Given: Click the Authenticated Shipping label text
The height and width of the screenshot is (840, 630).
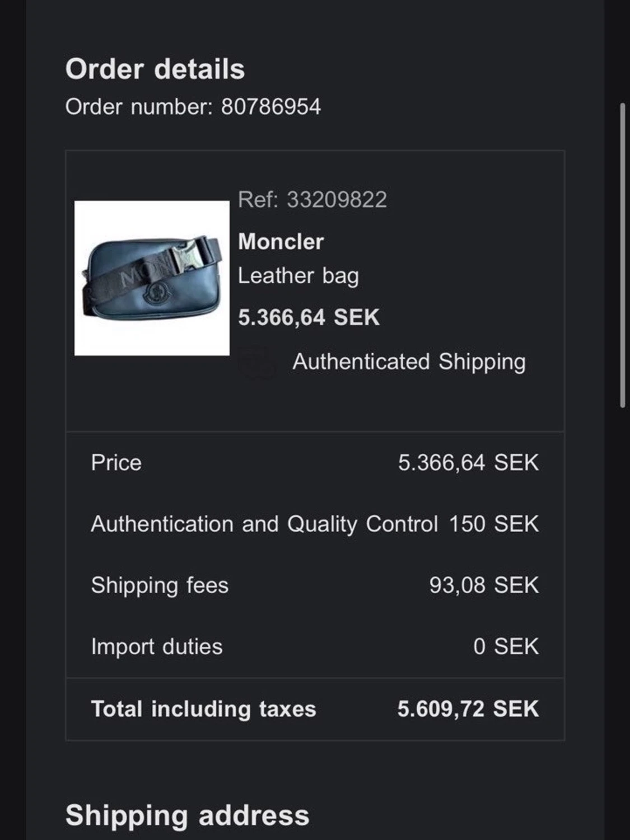Looking at the screenshot, I should click(x=409, y=362).
